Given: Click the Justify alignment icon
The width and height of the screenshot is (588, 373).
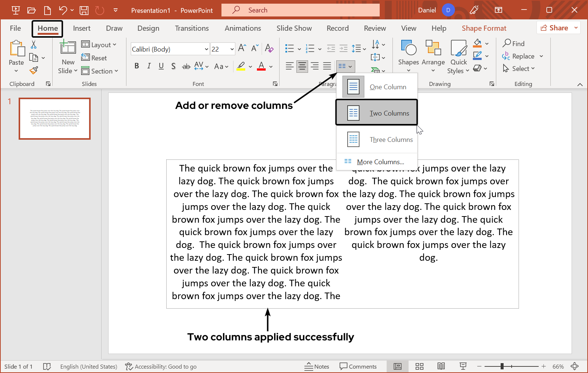Looking at the screenshot, I should click(327, 66).
